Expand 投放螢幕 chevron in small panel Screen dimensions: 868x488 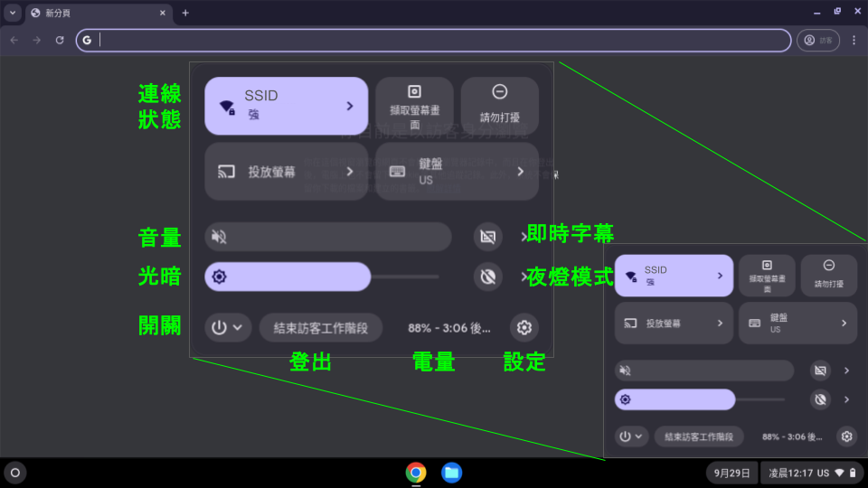[720, 324]
